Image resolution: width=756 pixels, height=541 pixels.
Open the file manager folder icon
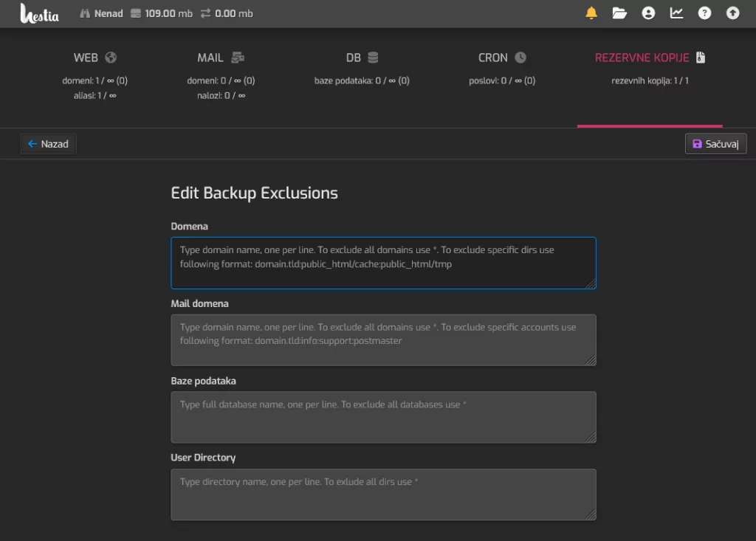click(619, 13)
